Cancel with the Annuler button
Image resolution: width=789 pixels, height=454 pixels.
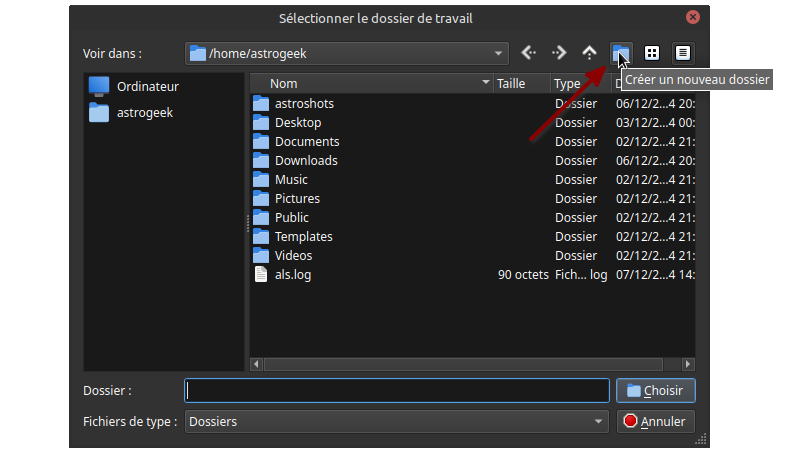(x=656, y=422)
